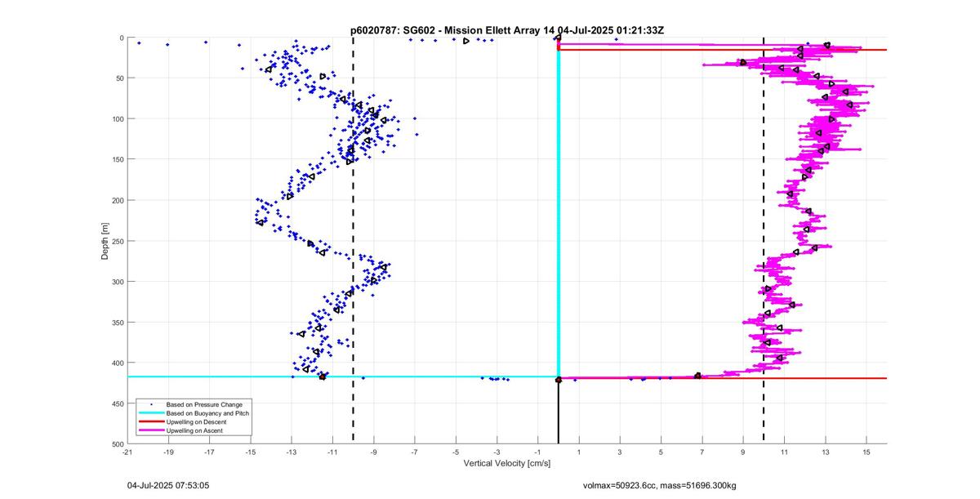Click the y-axis tick label '450'
The width and height of the screenshot is (980, 499).
116,403
